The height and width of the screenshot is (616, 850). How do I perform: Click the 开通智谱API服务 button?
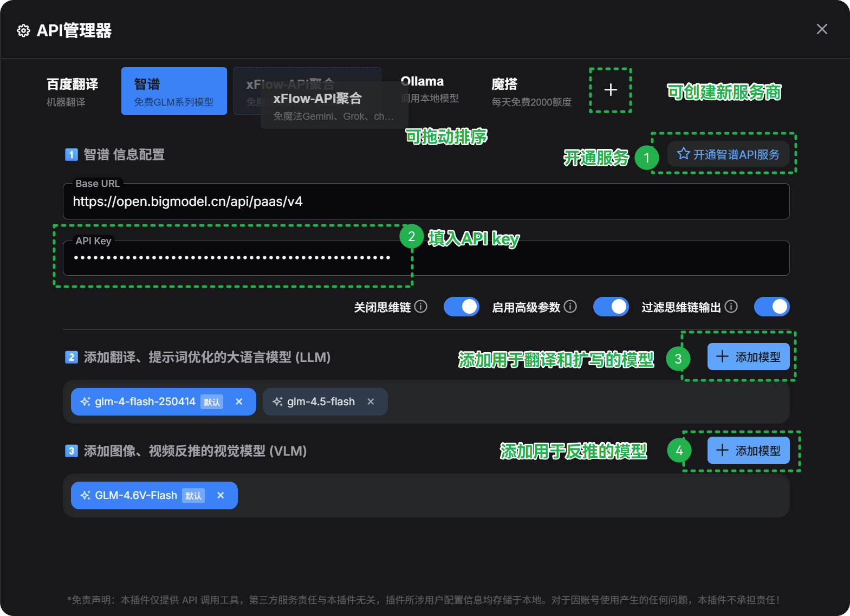pos(728,154)
